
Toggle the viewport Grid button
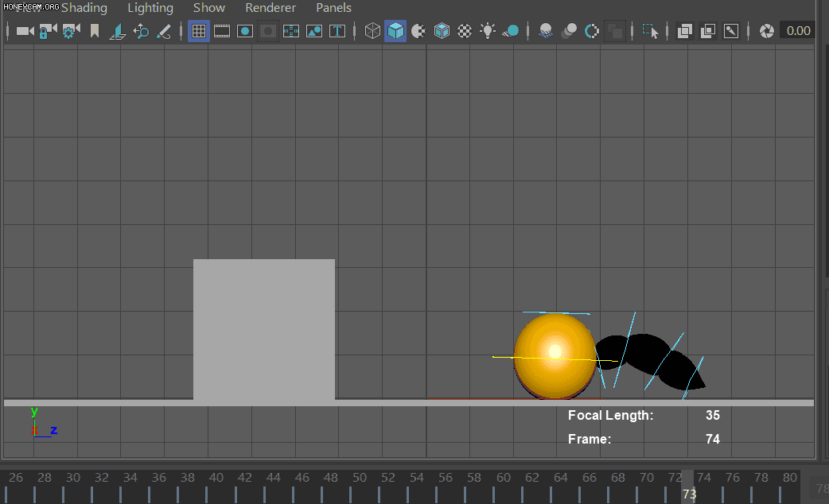(x=199, y=31)
